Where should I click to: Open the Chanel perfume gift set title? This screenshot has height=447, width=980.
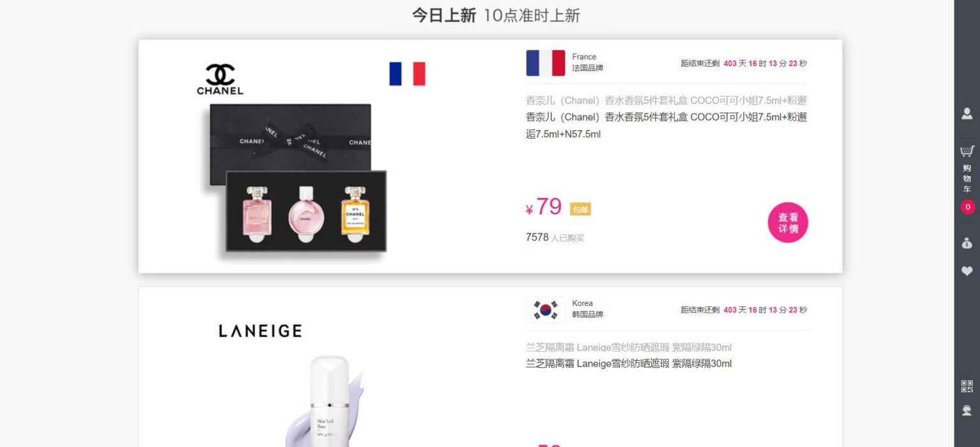coord(666,125)
